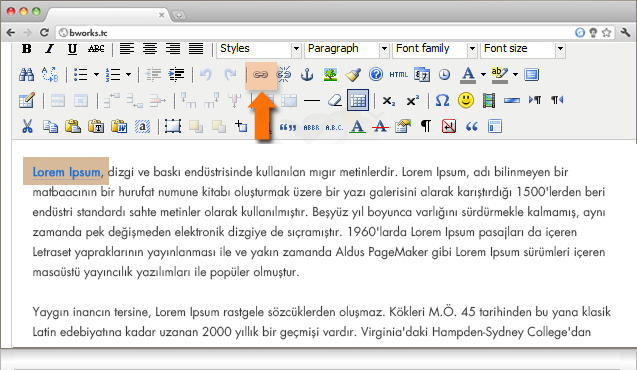This screenshot has height=370, width=637.
Task: Set left-to-right text direction
Action: (535, 100)
